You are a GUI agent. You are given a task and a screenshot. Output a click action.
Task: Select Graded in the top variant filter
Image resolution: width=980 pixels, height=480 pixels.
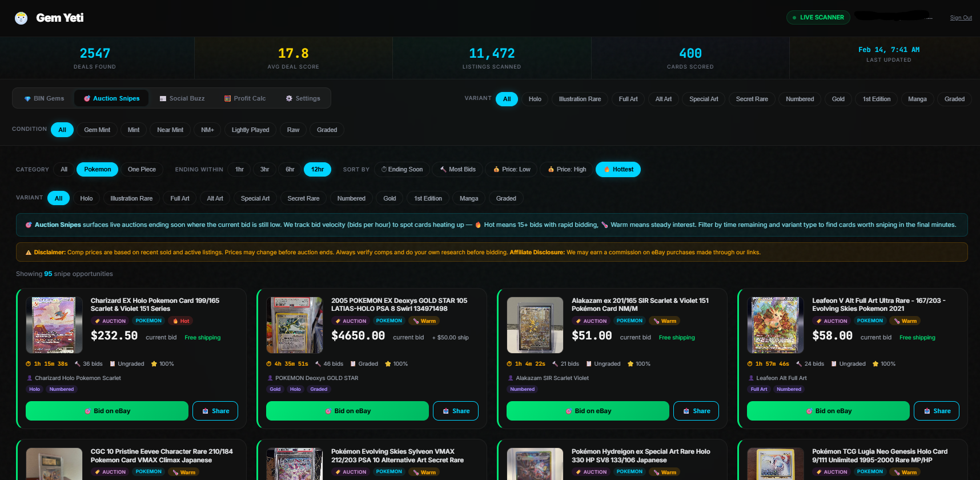click(x=954, y=99)
